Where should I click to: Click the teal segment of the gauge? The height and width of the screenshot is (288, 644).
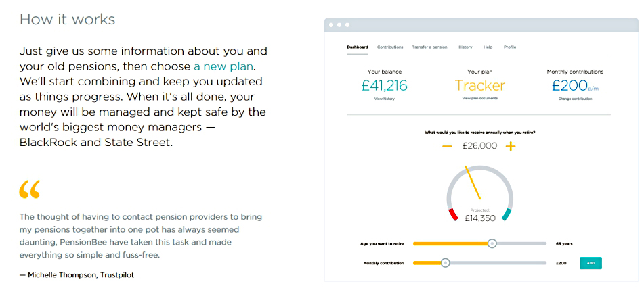507,214
